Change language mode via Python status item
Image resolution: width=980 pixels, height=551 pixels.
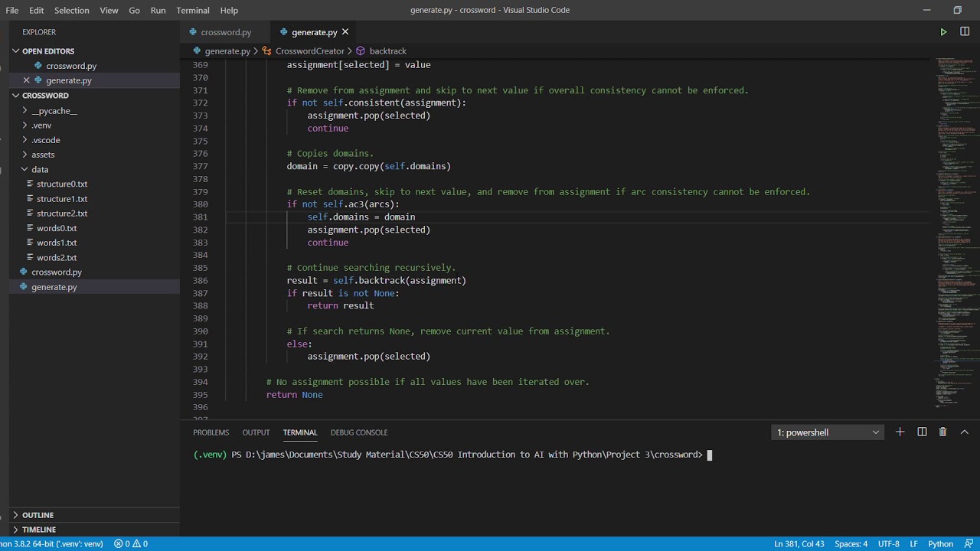pyautogui.click(x=941, y=544)
